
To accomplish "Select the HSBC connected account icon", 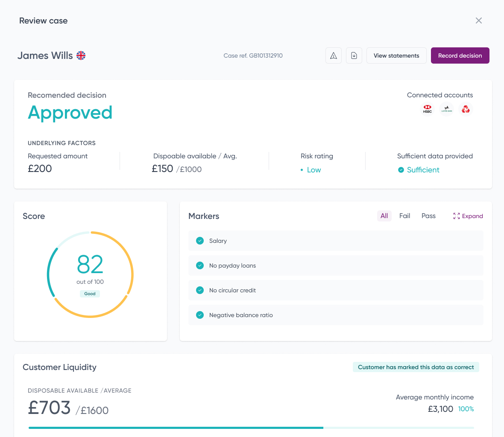I will click(x=427, y=109).
